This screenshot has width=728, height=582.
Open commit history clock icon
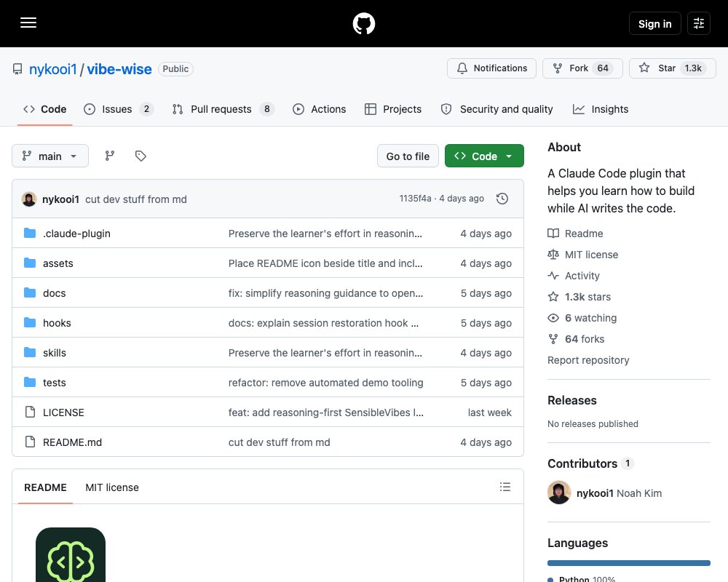pos(502,199)
